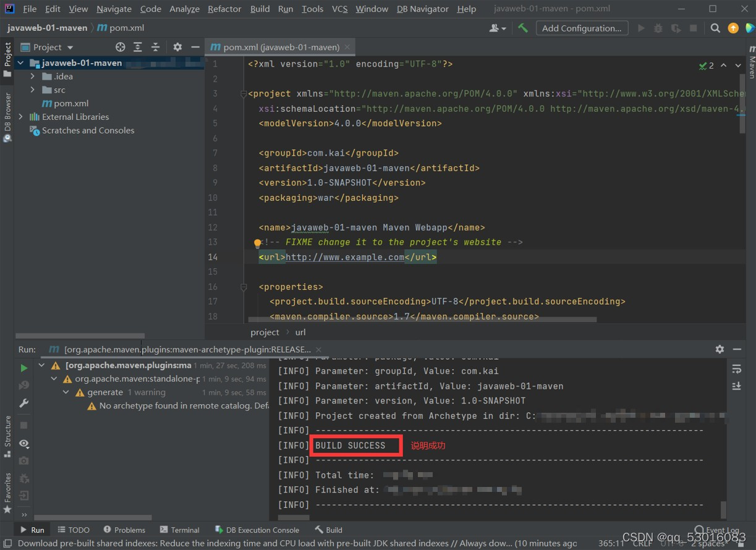
Task: Click Add Configuration... button
Action: (582, 28)
